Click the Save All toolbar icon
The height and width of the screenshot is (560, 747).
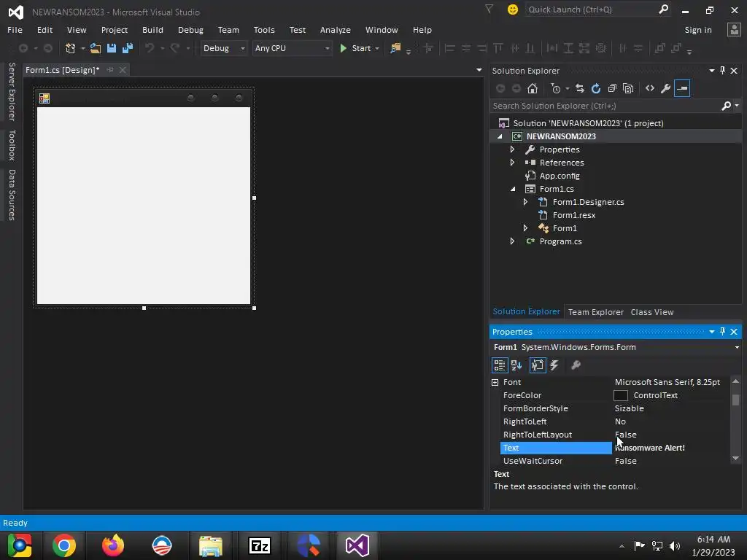(128, 48)
